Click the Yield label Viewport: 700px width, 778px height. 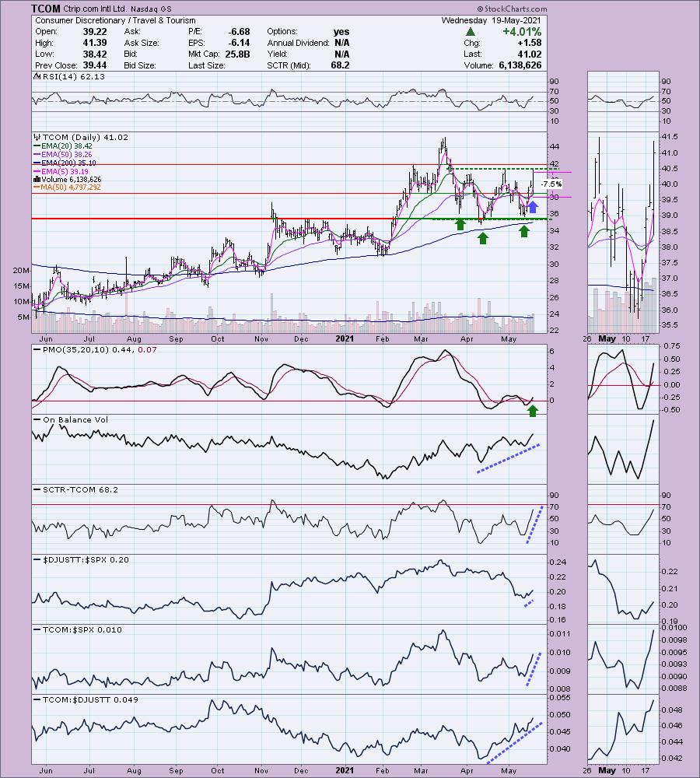[x=278, y=54]
